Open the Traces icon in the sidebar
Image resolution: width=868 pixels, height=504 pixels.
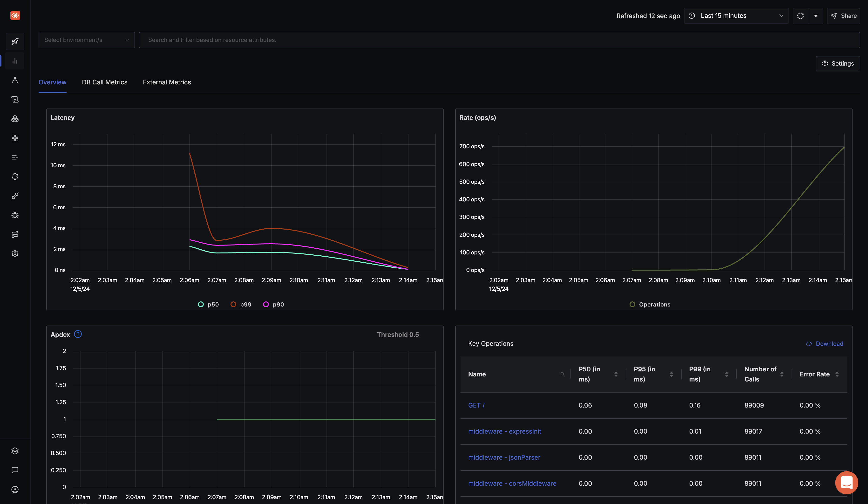15,80
